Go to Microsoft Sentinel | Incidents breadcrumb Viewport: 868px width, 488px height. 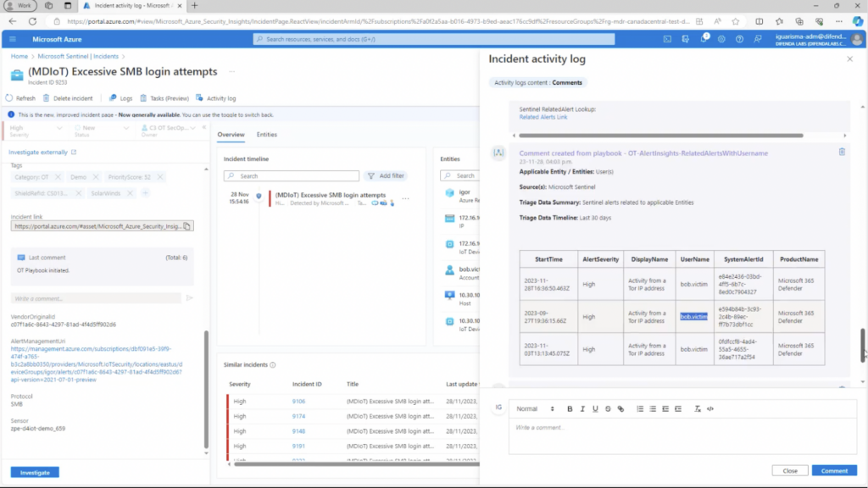point(78,57)
